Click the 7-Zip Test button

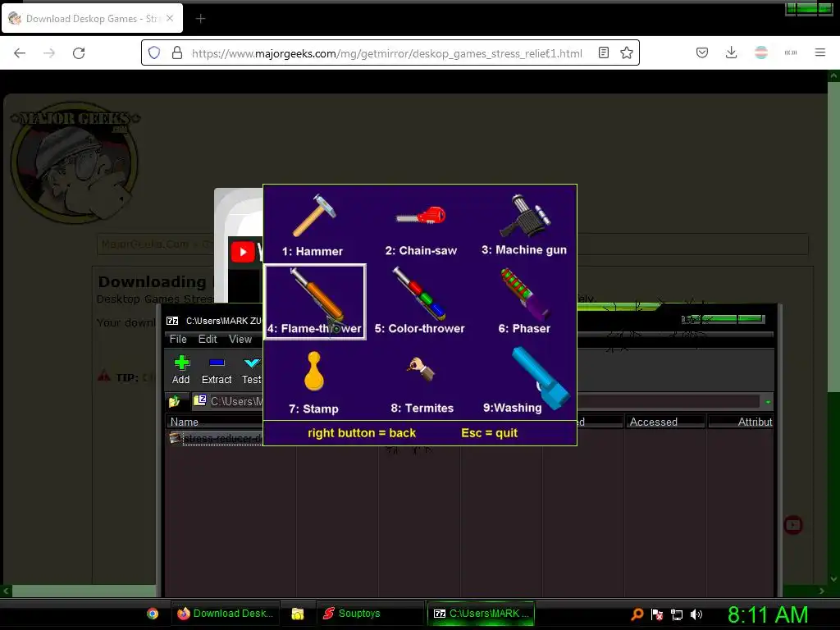point(251,370)
